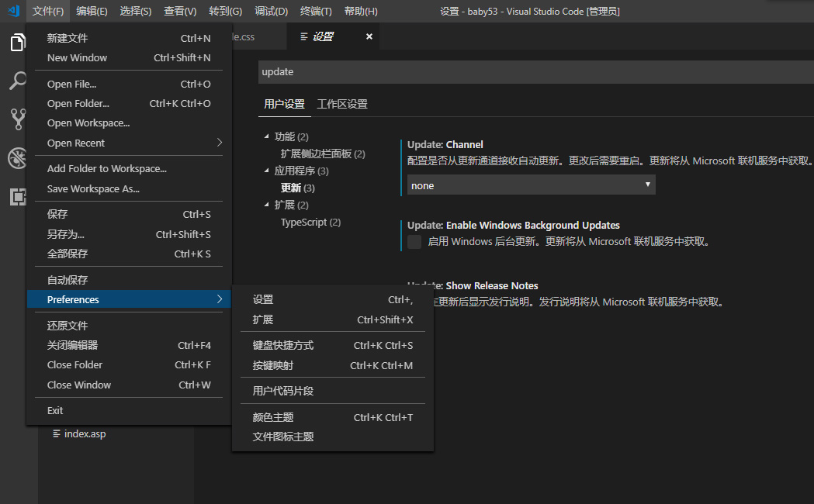Choose Open Folder... menu entry
Screen dimensions: 814x504
pyautogui.click(x=129, y=103)
